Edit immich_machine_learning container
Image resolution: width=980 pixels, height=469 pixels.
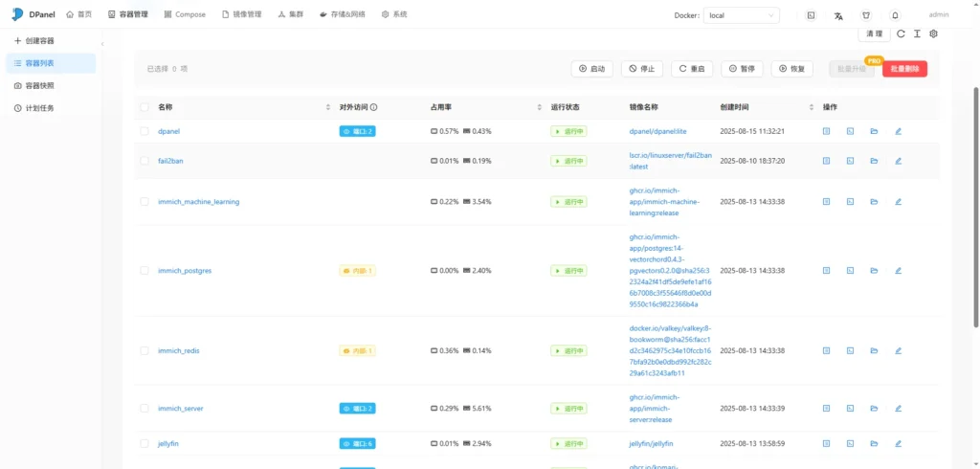(898, 202)
